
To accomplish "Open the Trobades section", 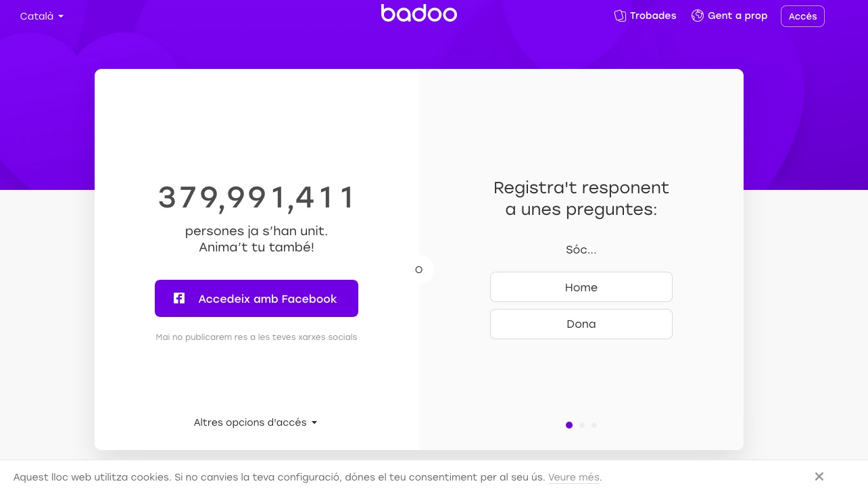I will point(645,16).
